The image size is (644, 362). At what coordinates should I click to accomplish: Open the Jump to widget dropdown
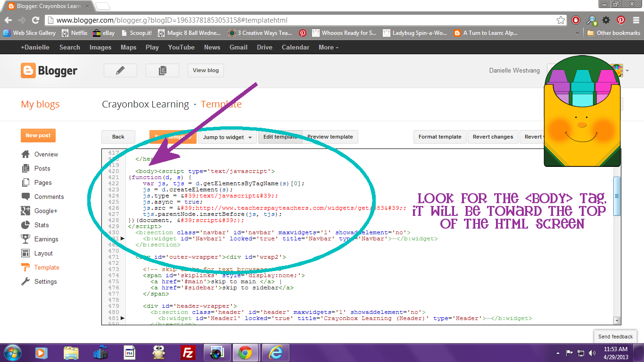coord(227,137)
